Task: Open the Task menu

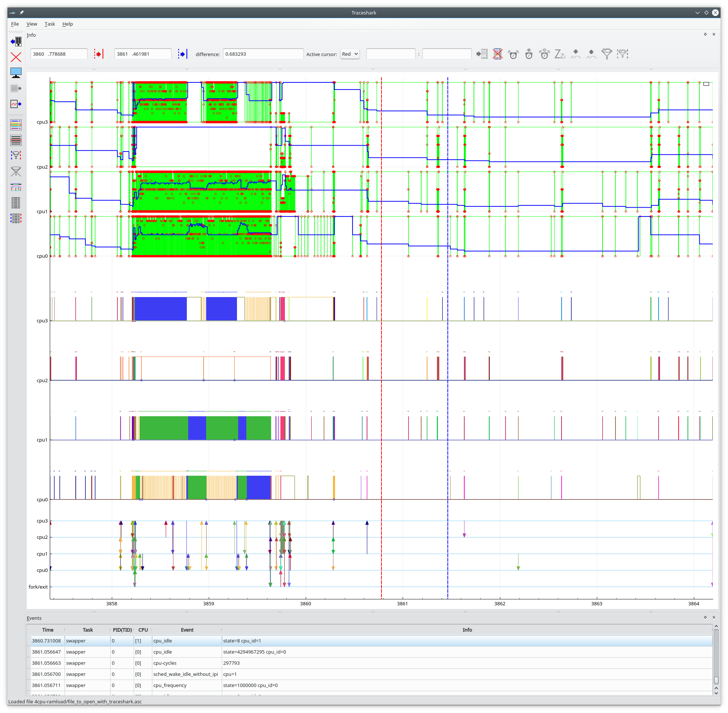Action: 49,24
